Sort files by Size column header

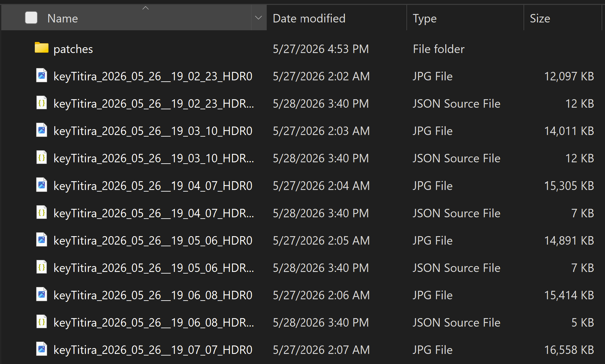tap(563, 18)
